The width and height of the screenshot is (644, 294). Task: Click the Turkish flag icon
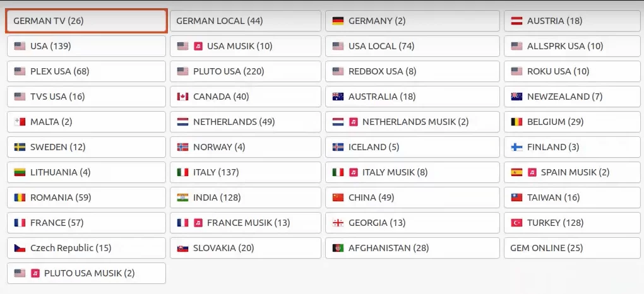coord(516,223)
